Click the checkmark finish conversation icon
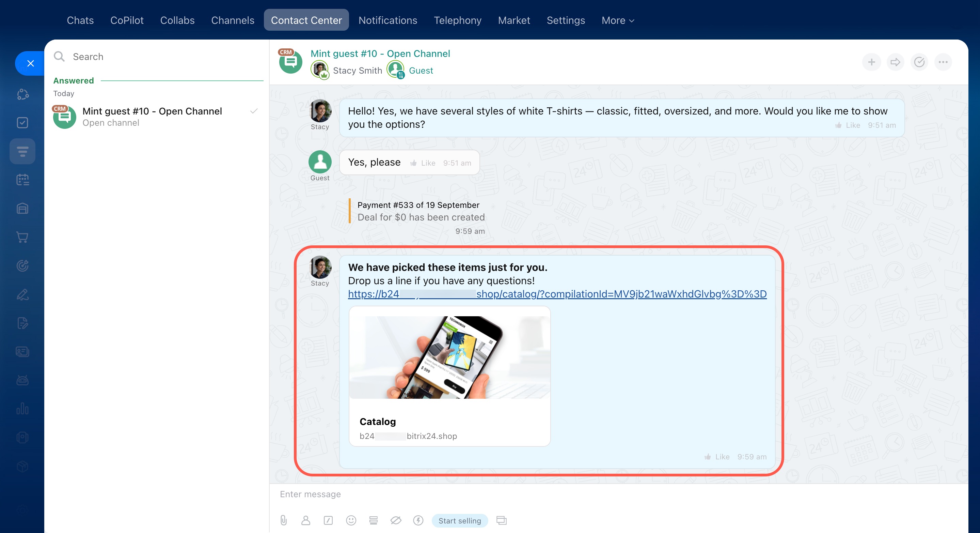The height and width of the screenshot is (533, 980). [x=919, y=62]
